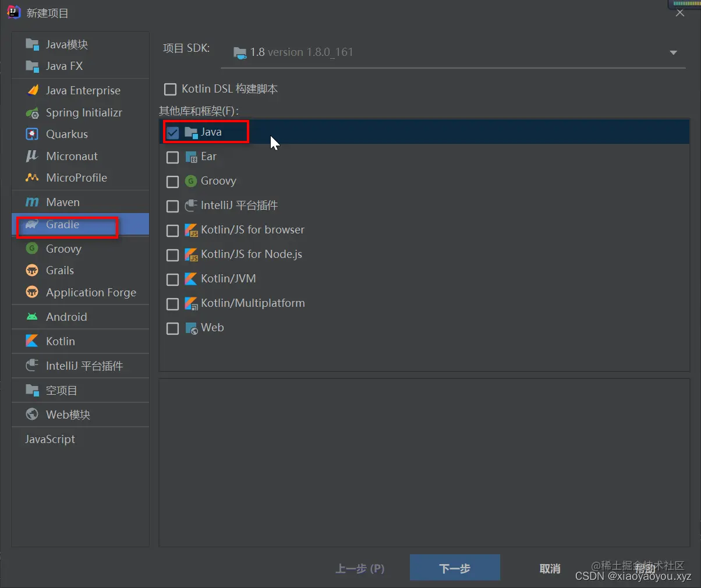Click the MicroProfile logo icon
The width and height of the screenshot is (701, 588).
click(32, 178)
